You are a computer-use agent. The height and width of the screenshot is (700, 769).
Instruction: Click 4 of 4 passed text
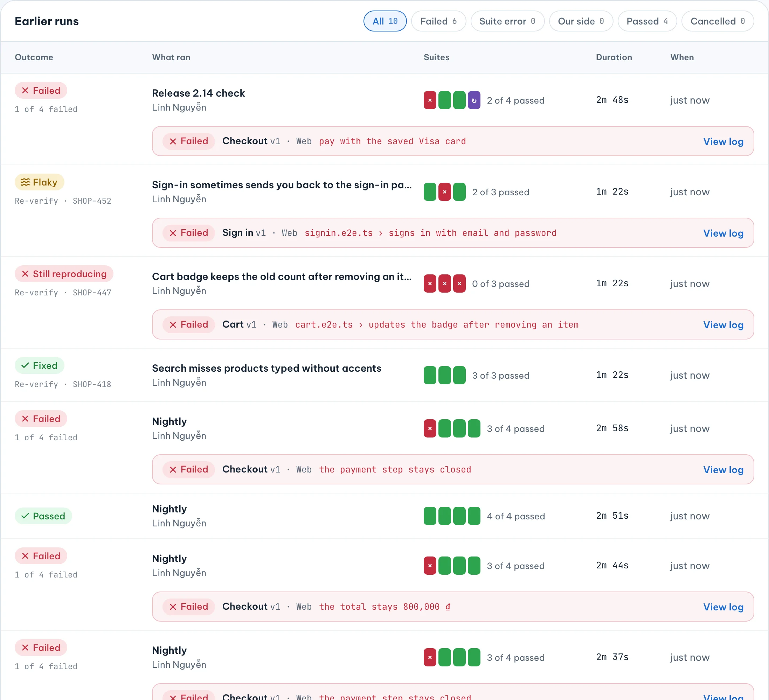(x=516, y=516)
